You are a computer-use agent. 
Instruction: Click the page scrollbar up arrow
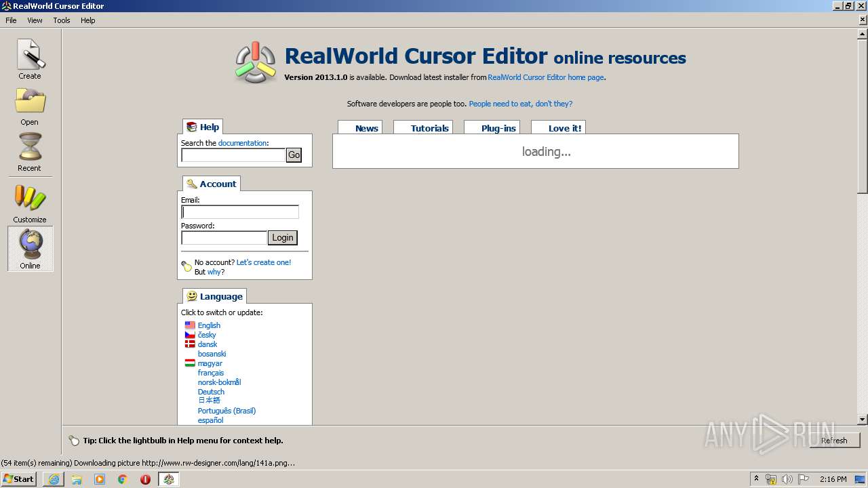coord(863,33)
